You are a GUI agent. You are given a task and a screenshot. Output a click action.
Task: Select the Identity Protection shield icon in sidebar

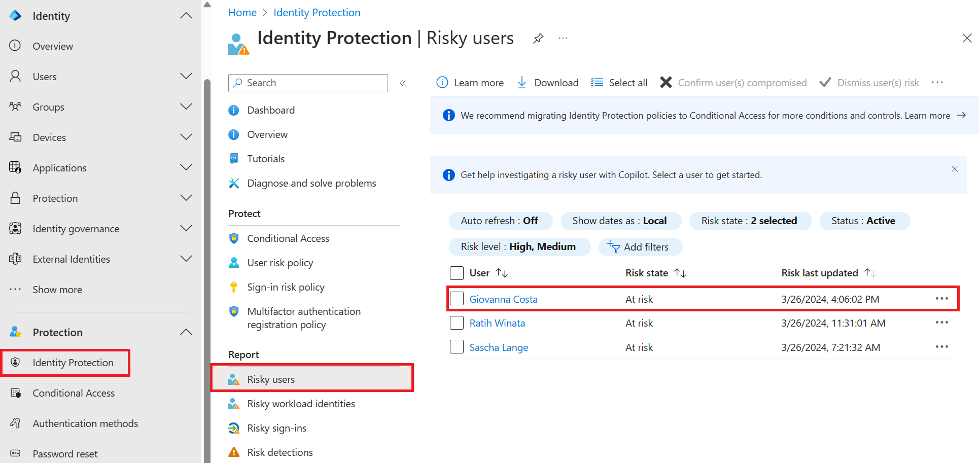click(16, 362)
